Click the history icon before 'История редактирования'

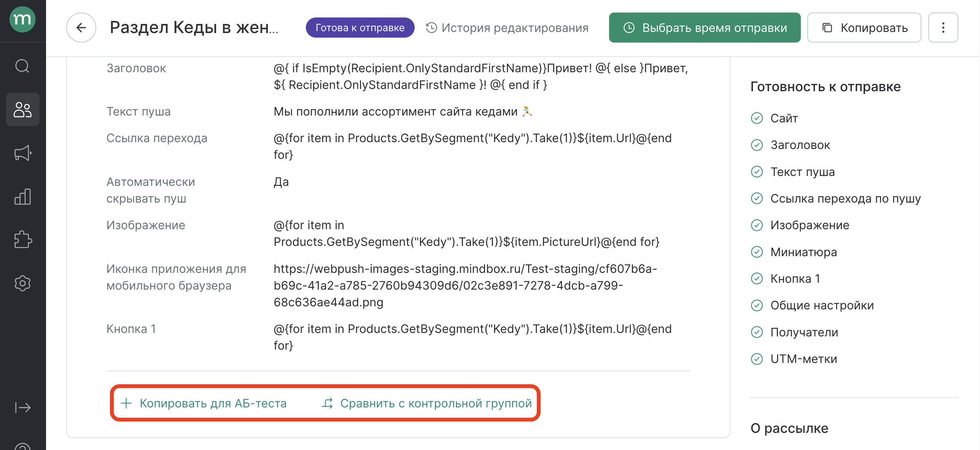(431, 27)
